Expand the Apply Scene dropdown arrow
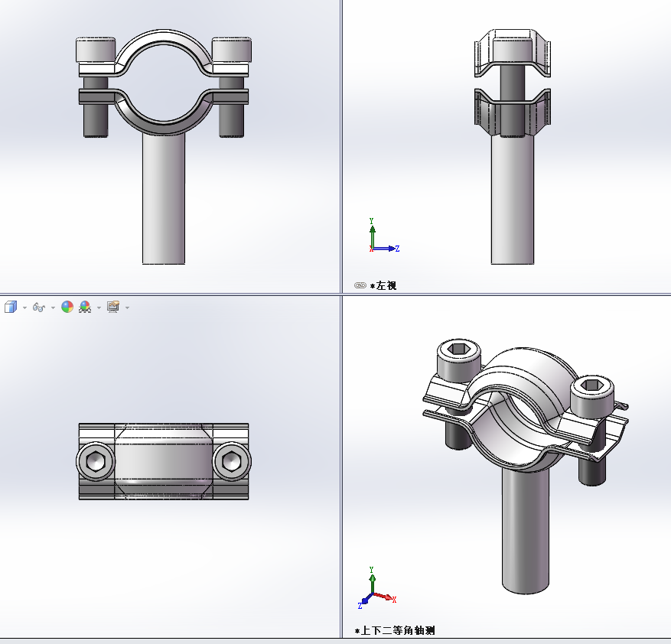Viewport: 671px width, 644px height. coord(99,307)
